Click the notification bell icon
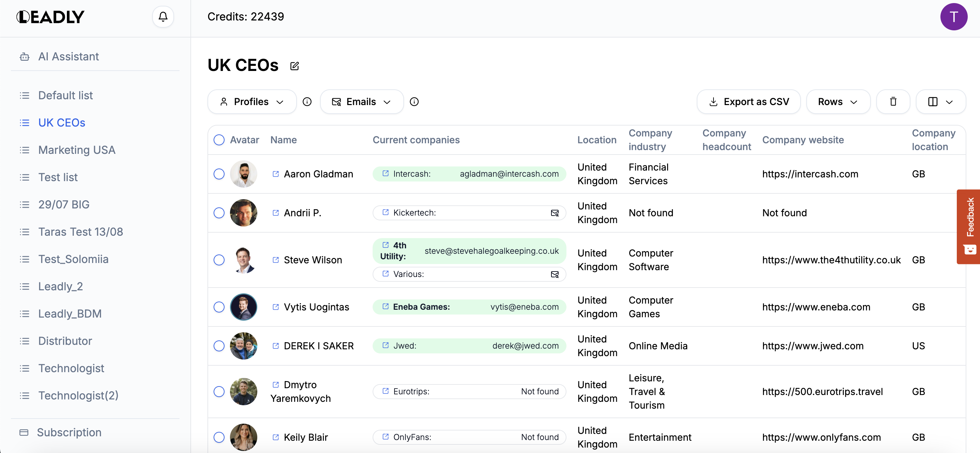 click(x=163, y=17)
